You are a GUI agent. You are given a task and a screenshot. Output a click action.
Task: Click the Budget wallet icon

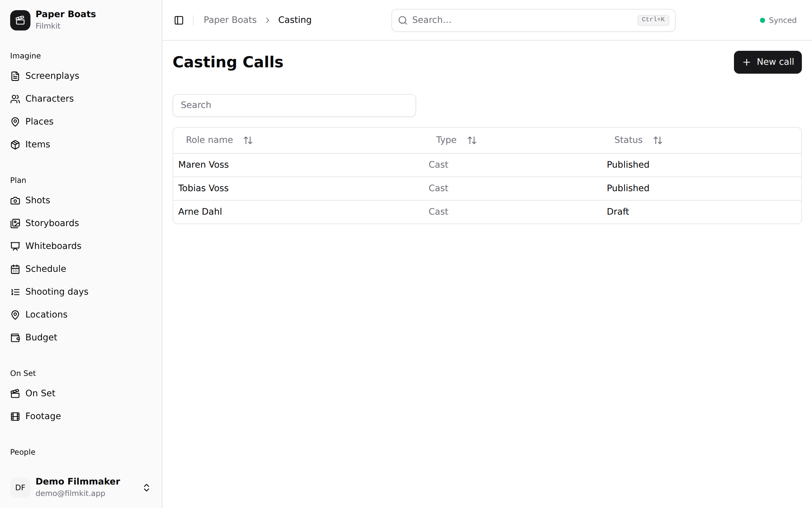(15, 338)
